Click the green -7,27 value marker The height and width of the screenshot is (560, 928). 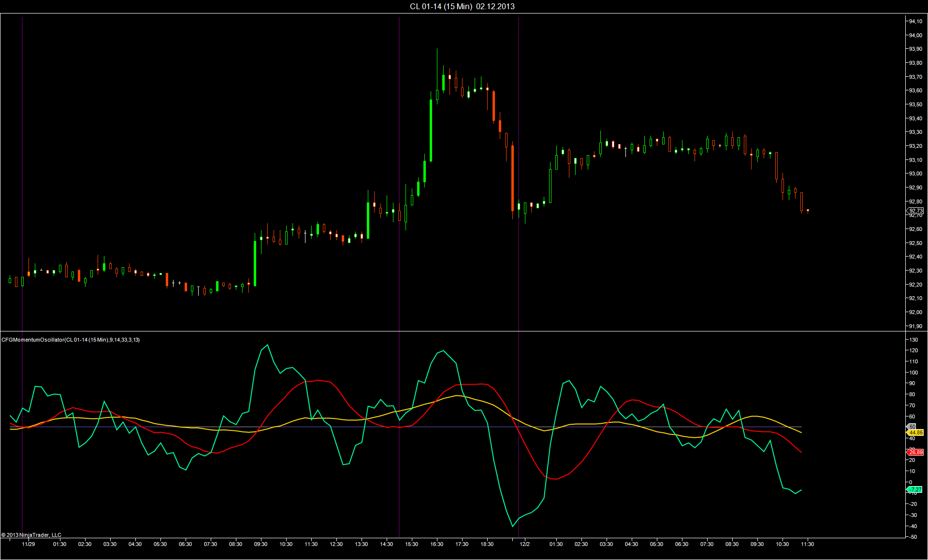coord(914,489)
